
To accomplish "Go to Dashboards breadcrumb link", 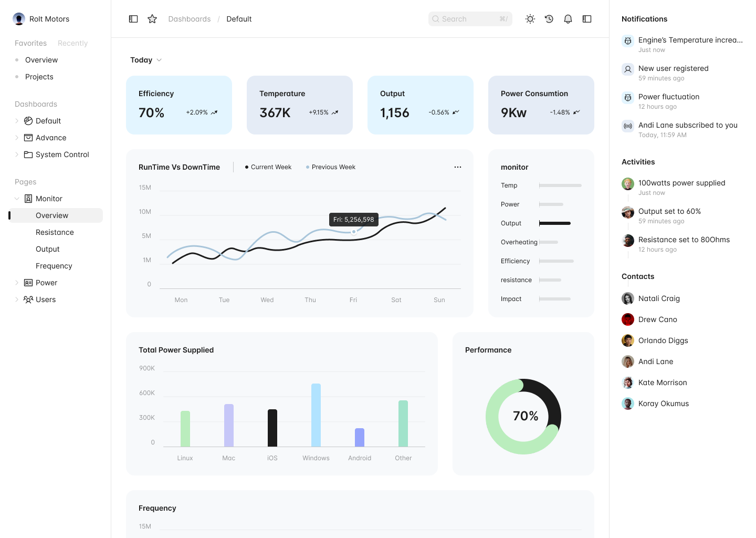I will click(x=189, y=19).
